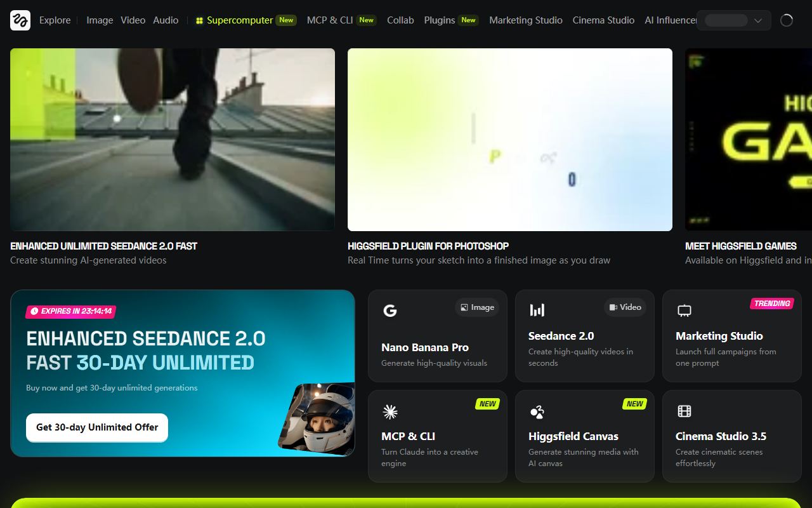Click the Seedance 2.0 bars icon
This screenshot has height=508, width=812.
[537, 310]
